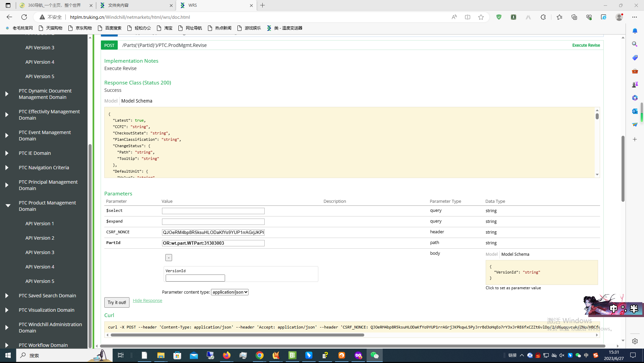
Task: Collapse body parameter with minus button
Action: pos(169,257)
